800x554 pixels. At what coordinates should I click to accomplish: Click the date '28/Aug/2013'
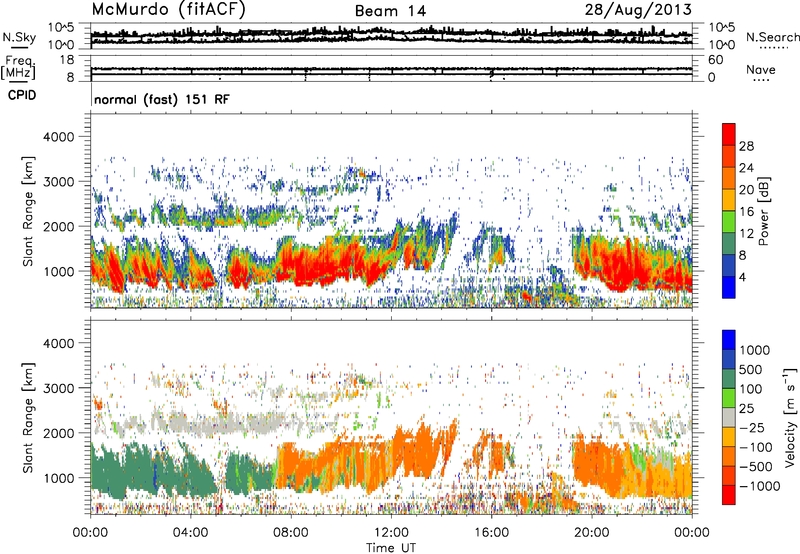click(638, 10)
